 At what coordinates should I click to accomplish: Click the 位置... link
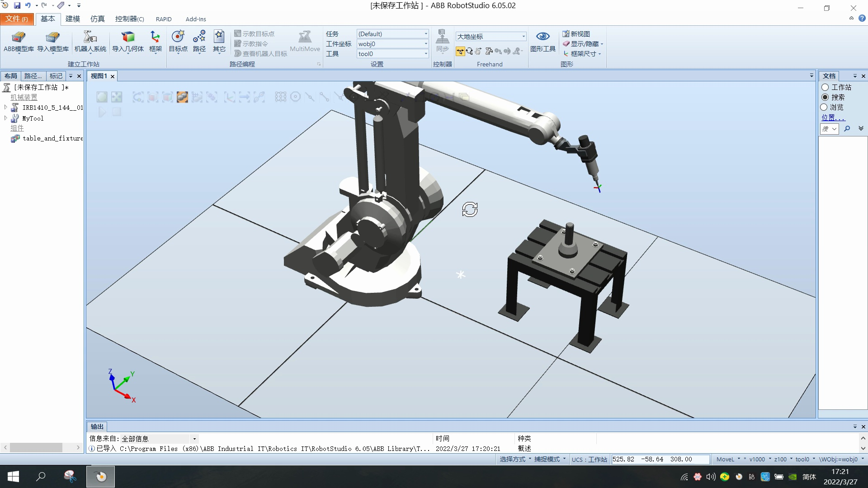click(833, 117)
